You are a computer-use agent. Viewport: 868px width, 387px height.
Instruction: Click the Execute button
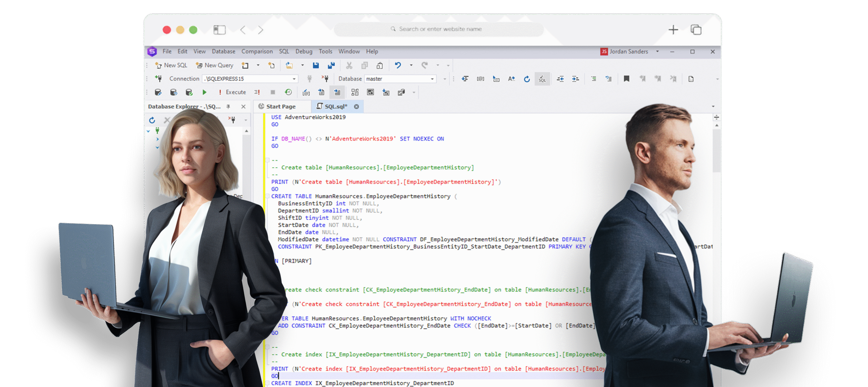[233, 92]
